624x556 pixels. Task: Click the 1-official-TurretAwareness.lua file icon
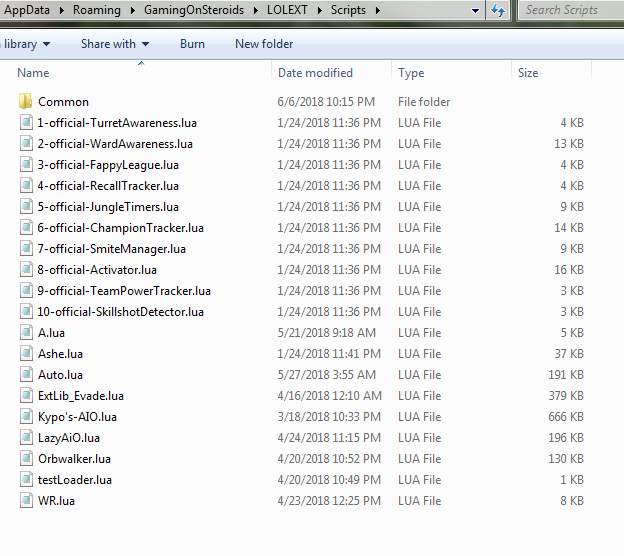tap(26, 123)
